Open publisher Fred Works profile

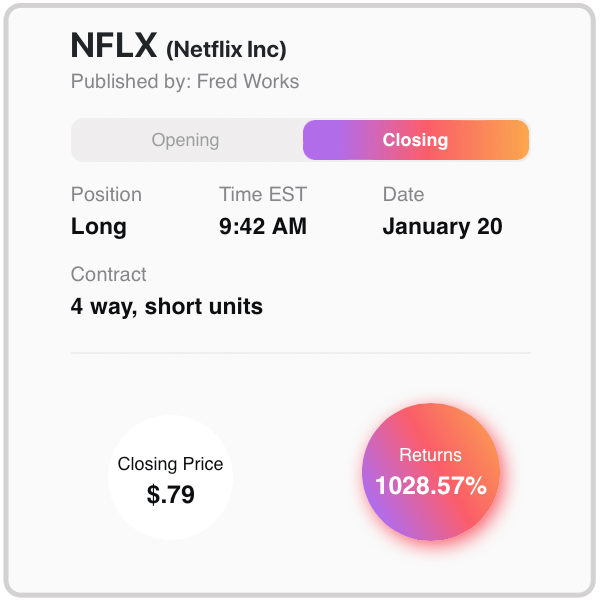pos(248,82)
